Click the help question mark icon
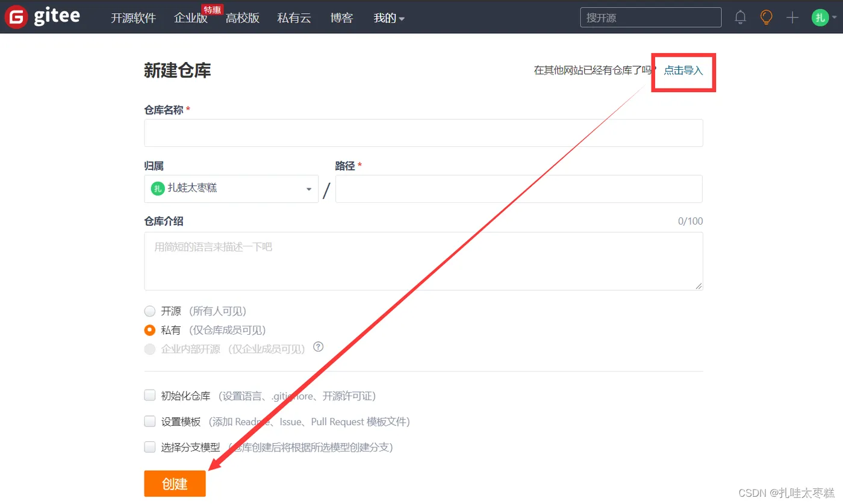 319,347
